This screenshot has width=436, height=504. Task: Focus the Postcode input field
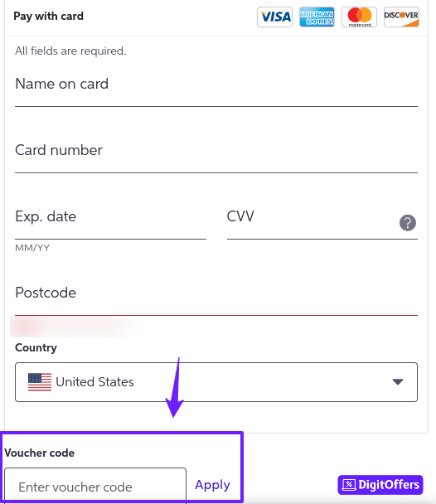click(216, 299)
